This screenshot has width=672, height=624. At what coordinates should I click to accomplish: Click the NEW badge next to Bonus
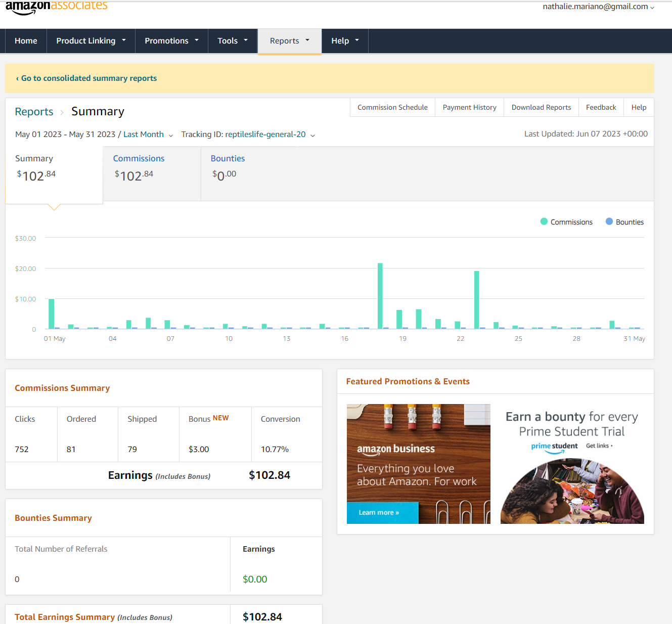[220, 418]
